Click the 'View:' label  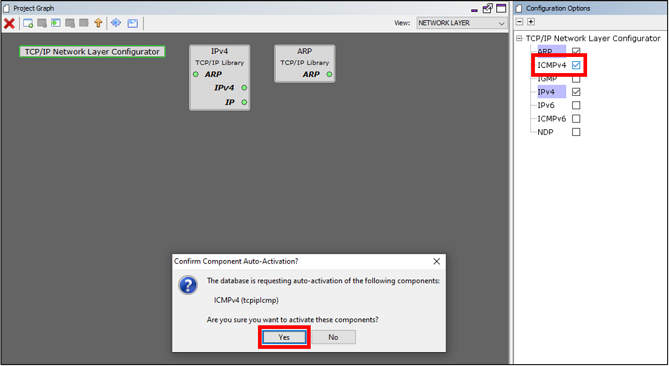tap(402, 23)
